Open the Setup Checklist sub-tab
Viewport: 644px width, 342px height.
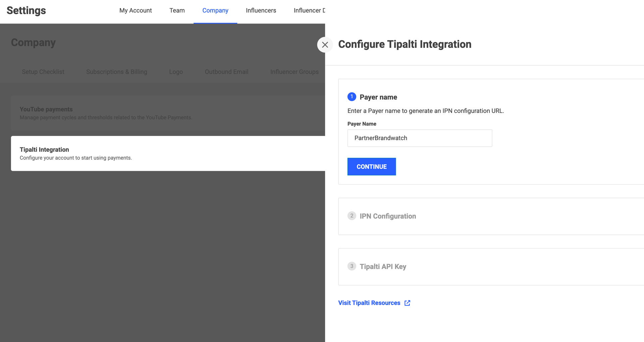pyautogui.click(x=43, y=72)
